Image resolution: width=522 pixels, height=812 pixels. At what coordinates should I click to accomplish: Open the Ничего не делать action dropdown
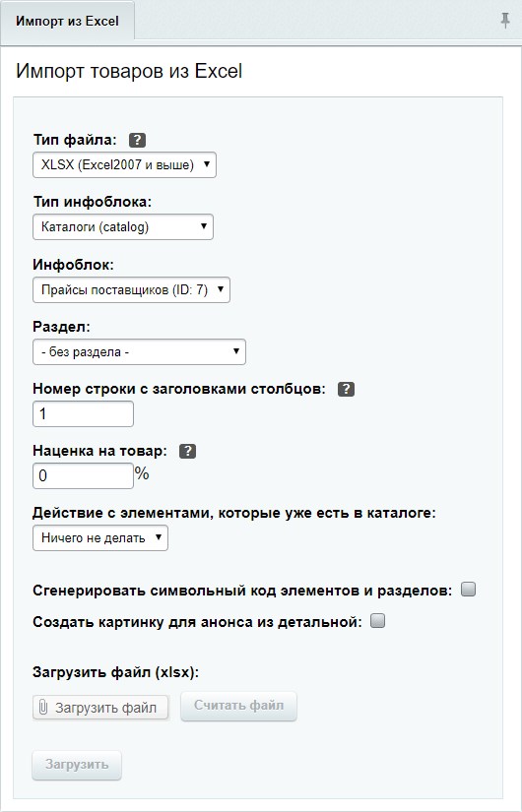[100, 538]
